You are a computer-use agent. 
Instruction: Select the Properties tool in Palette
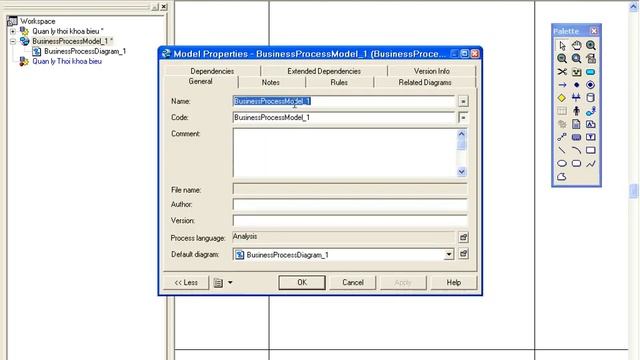click(591, 58)
